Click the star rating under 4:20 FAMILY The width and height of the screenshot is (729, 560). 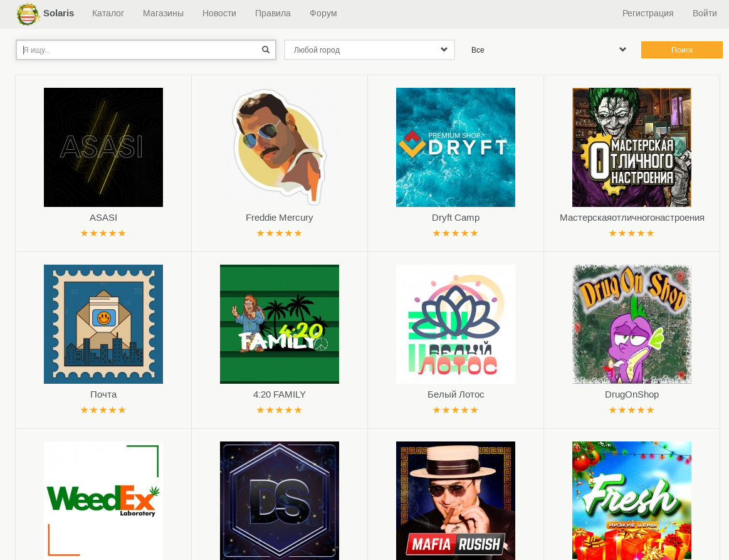pos(280,409)
